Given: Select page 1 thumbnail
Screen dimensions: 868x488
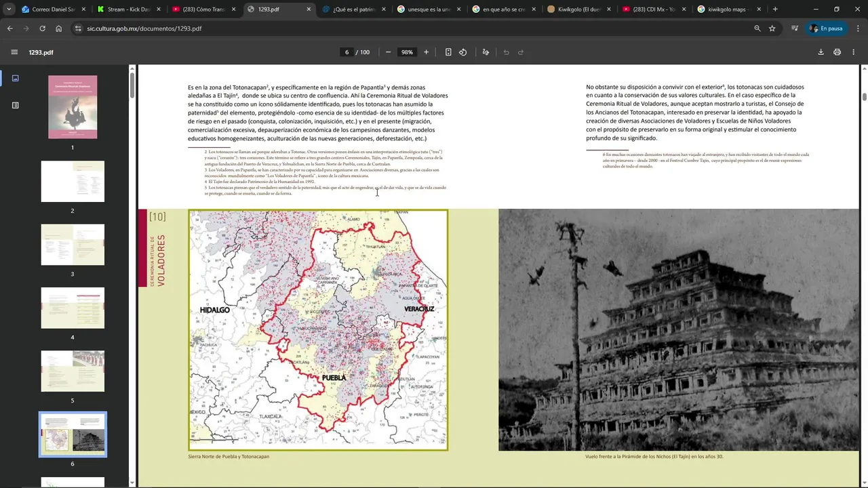Looking at the screenshot, I should (x=73, y=107).
